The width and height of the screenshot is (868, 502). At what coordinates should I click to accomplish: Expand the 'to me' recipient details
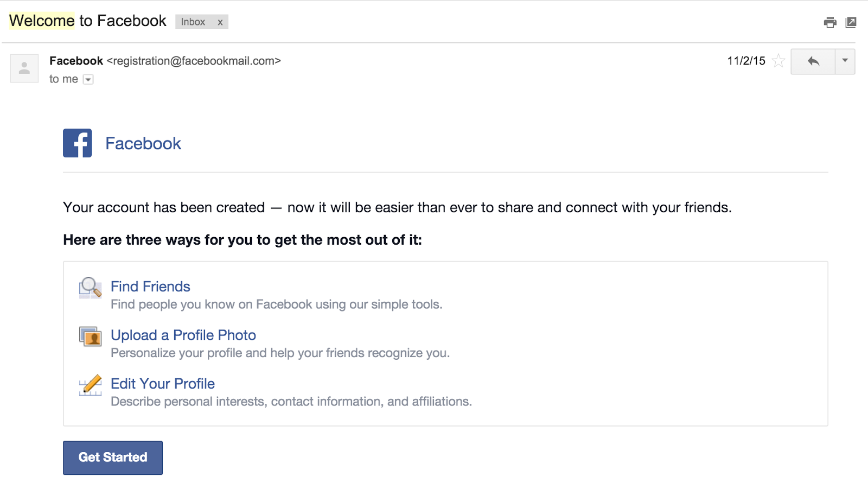coord(88,79)
